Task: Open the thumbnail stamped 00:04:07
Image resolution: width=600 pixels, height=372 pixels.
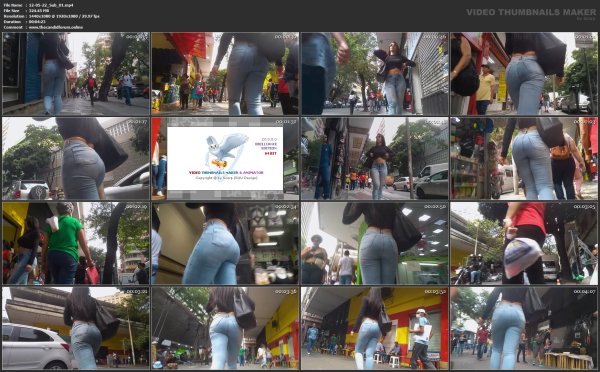Action: point(524,328)
